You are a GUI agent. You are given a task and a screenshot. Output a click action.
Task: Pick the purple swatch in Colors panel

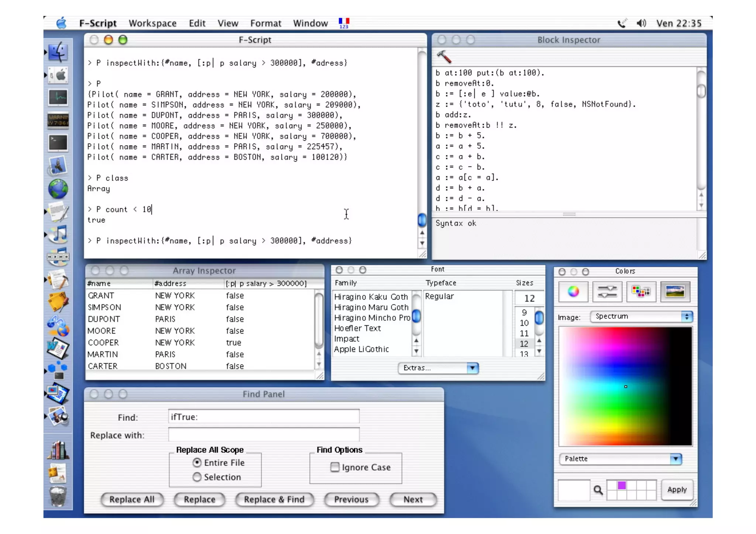(622, 486)
